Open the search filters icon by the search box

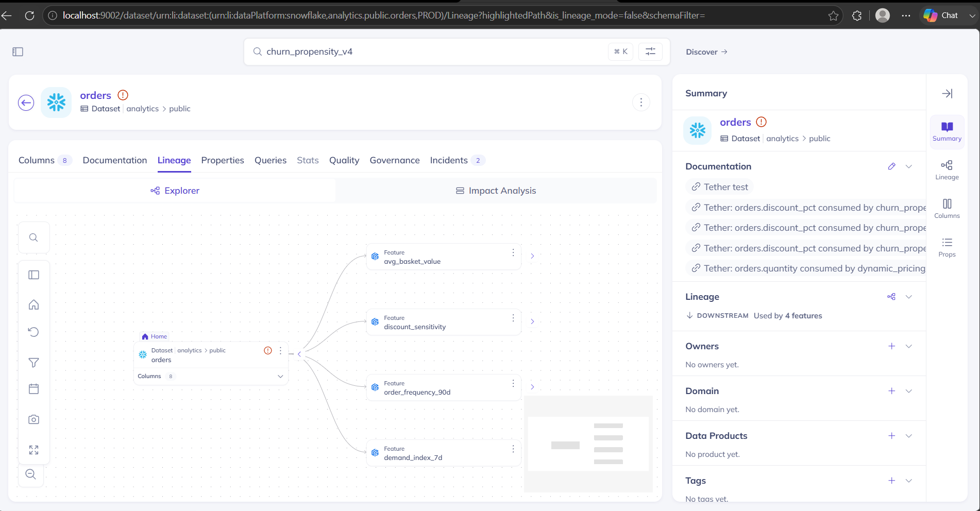(x=650, y=52)
